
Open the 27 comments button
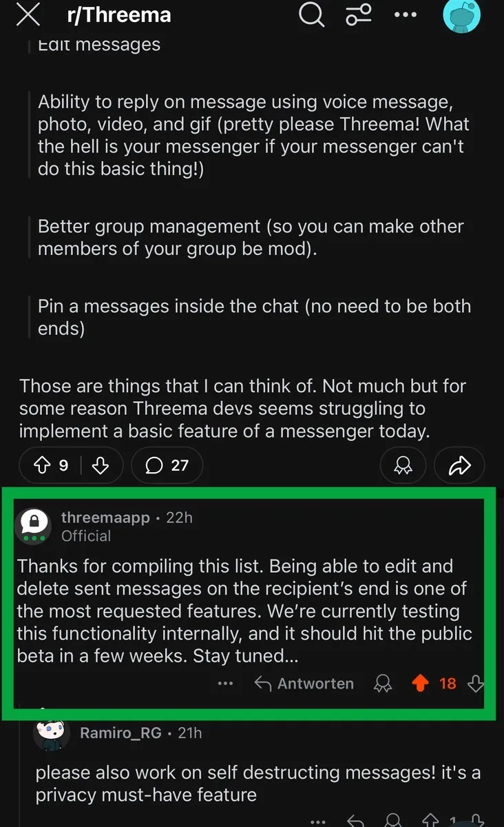167,466
